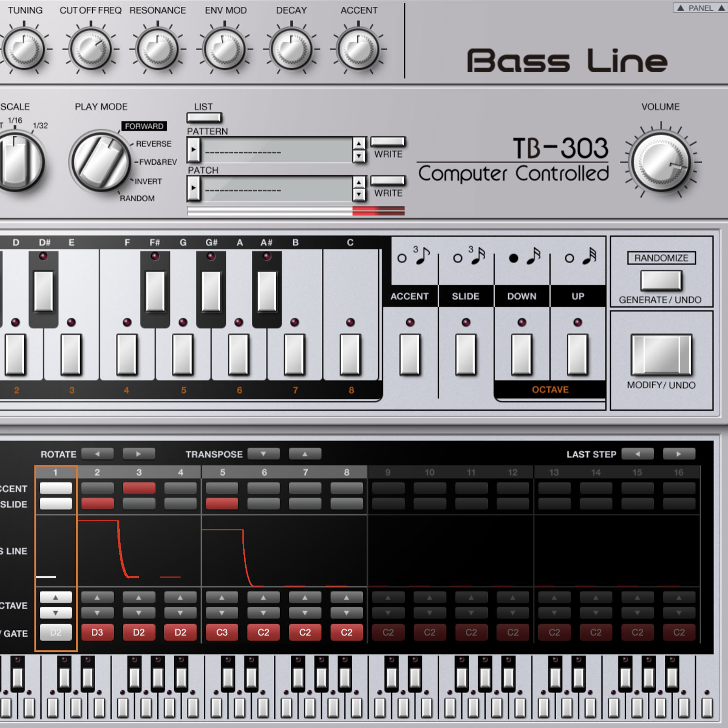
Task: Adjust the Tuning knob
Action: (24, 49)
